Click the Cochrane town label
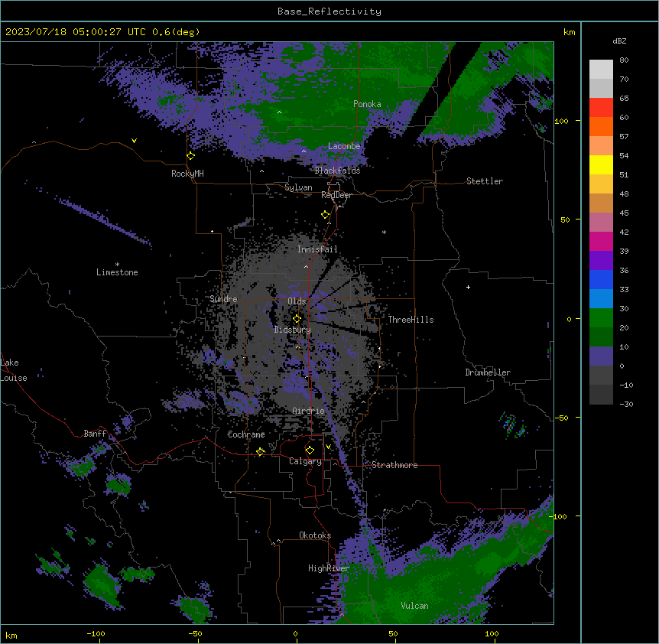Screen dimensions: 659x644 coord(246,434)
